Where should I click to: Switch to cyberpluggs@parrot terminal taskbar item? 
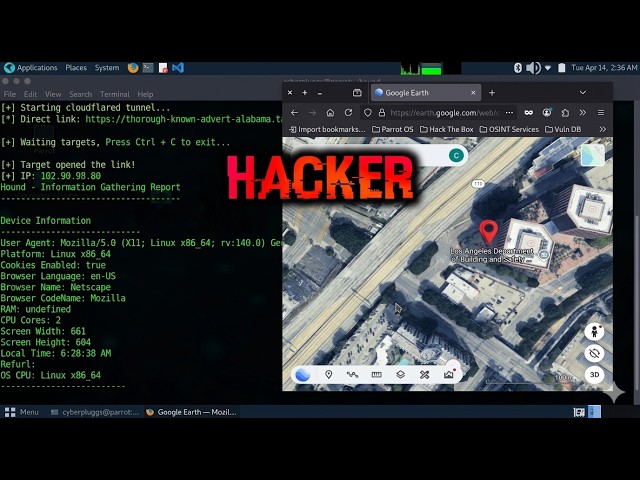95,412
